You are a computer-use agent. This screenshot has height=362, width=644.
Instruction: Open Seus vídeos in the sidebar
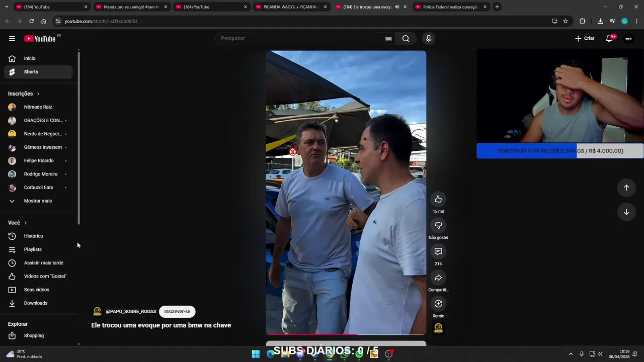[x=38, y=290]
